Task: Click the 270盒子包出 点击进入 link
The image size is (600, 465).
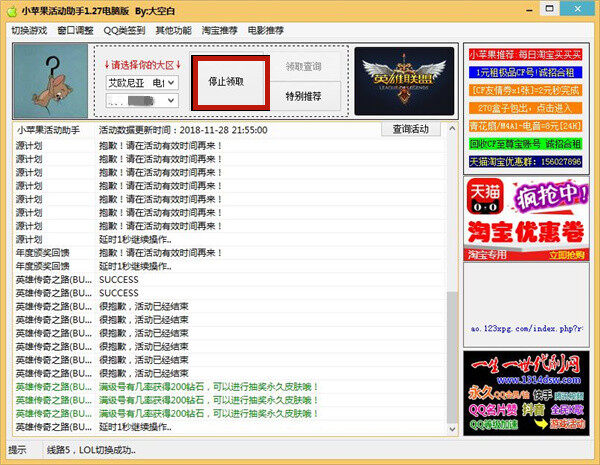Action: [x=525, y=108]
